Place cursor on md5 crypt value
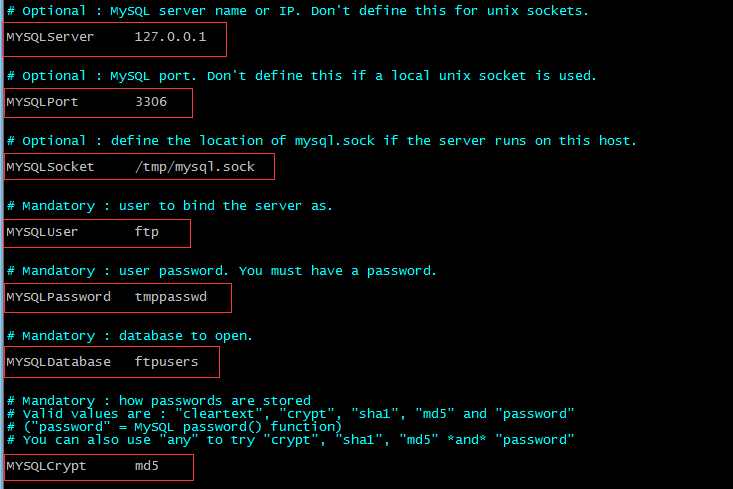The image size is (733, 489). tap(147, 466)
